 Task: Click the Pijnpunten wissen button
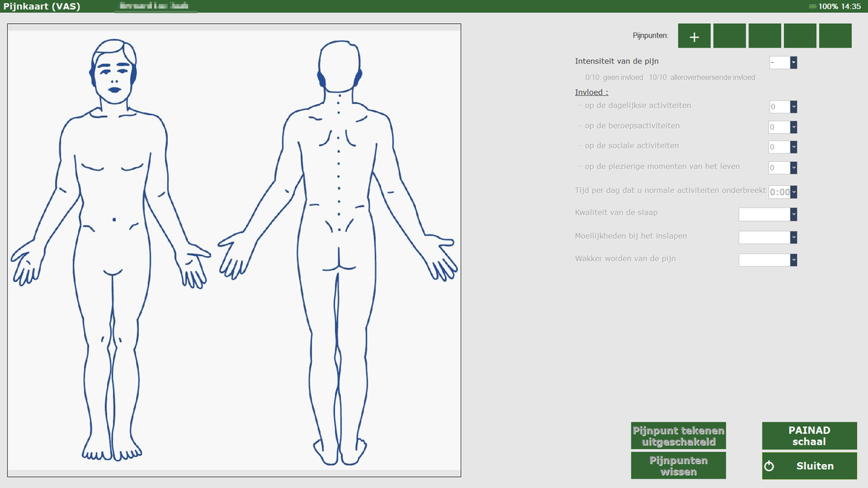(x=678, y=466)
